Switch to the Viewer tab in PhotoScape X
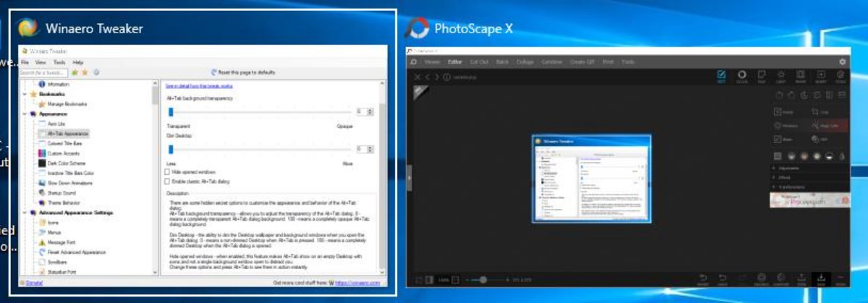Screen dimensions: 868x303 click(432, 62)
